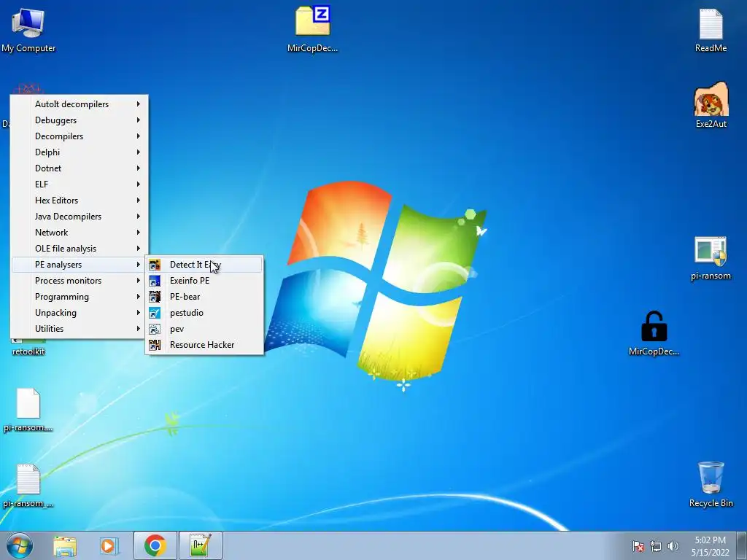
Task: Open the Utilities category
Action: point(79,329)
